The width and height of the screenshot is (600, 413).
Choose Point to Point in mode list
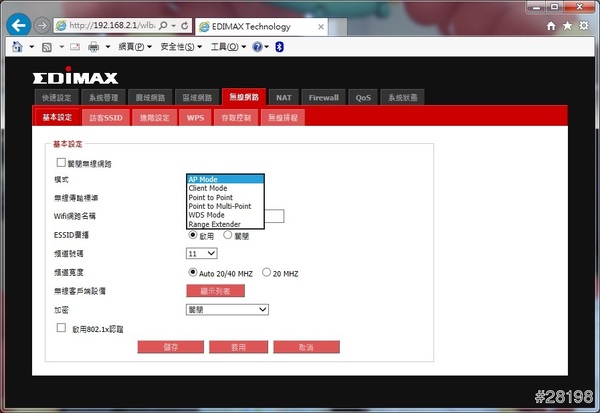[x=225, y=197]
